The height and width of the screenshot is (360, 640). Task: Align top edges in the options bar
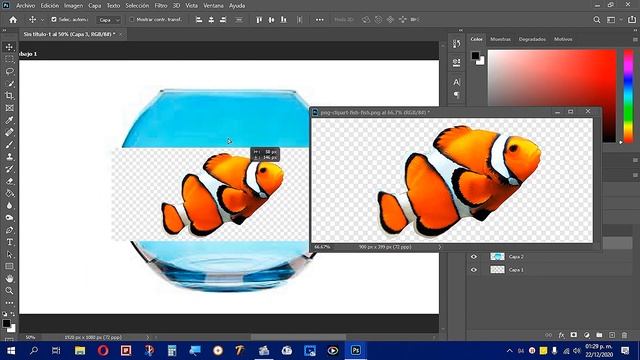[x=259, y=20]
